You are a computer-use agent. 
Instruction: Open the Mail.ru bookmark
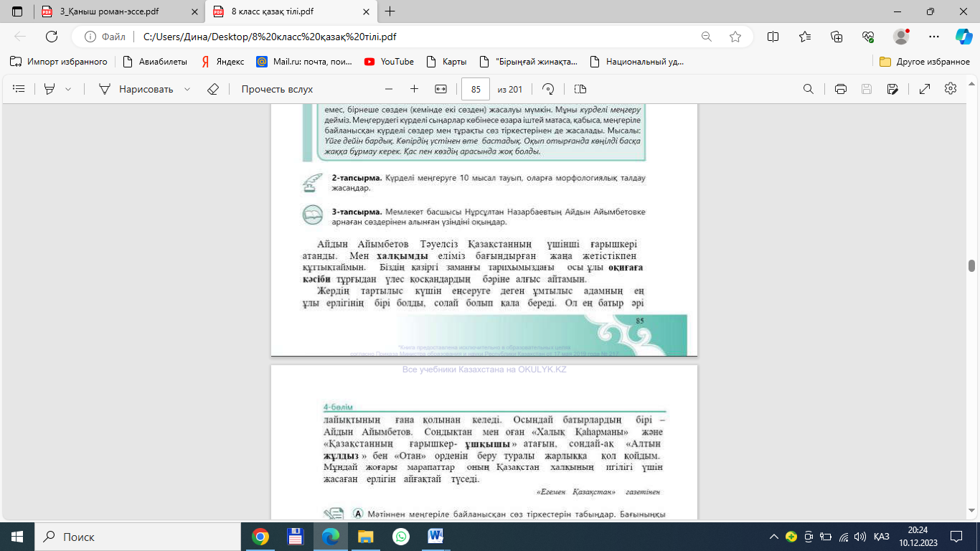pyautogui.click(x=305, y=62)
